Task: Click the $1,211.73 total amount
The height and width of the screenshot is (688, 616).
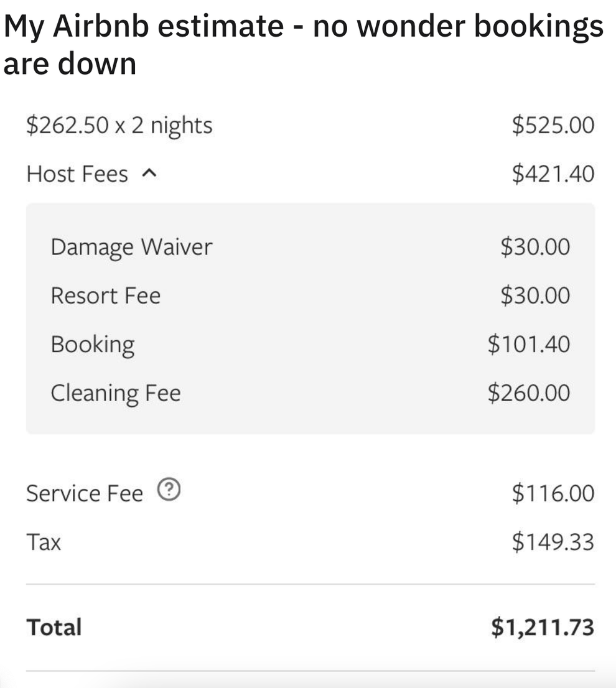Action: (x=542, y=627)
